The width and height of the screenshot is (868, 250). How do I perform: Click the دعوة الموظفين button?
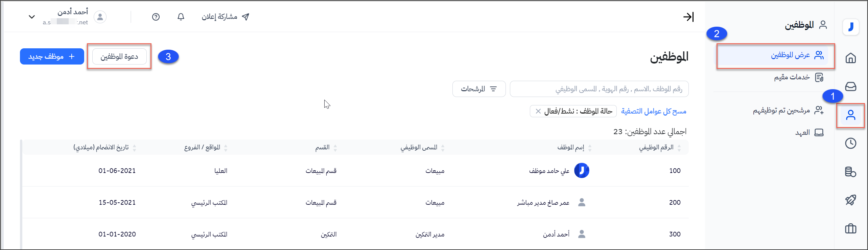(x=119, y=56)
